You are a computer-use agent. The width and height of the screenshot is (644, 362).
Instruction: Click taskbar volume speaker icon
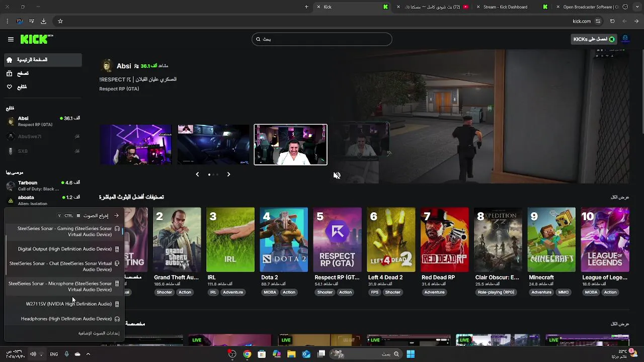coord(33,354)
